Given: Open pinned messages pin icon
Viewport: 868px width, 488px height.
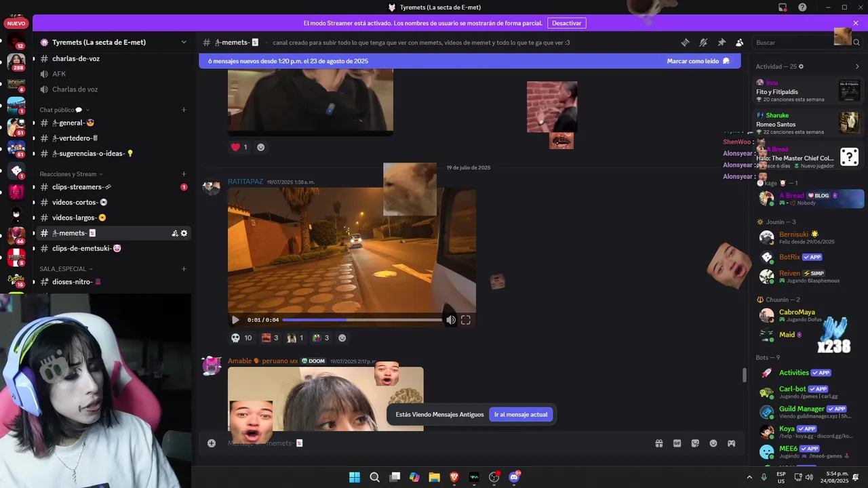Looking at the screenshot, I should tap(722, 42).
